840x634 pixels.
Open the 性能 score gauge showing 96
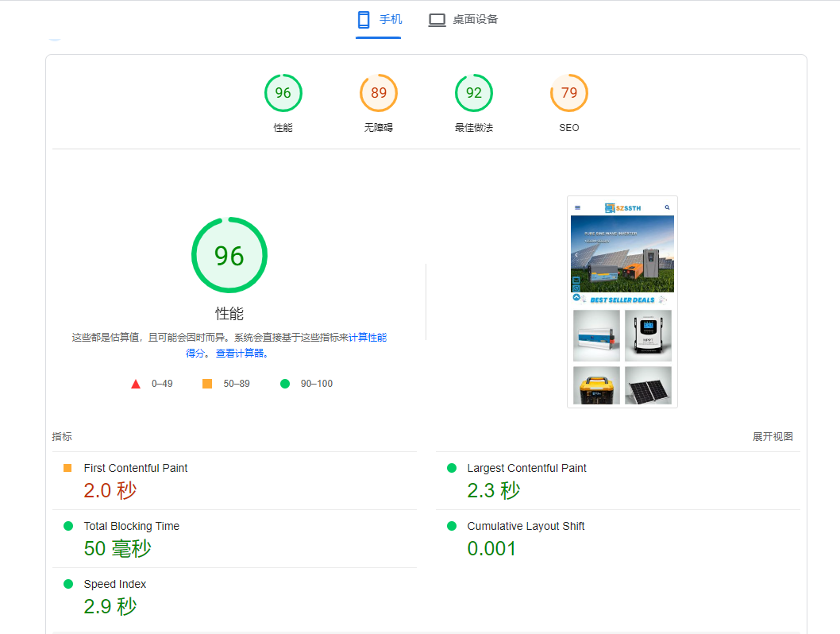point(283,92)
